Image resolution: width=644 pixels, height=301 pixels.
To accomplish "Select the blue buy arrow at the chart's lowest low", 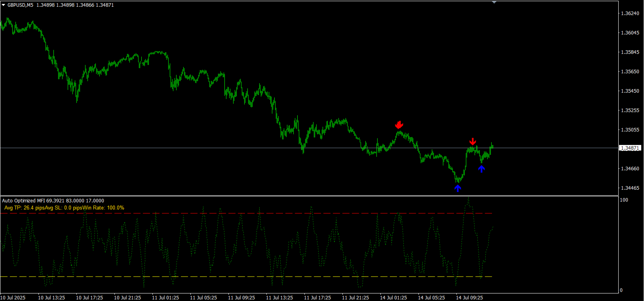I will (x=458, y=189).
